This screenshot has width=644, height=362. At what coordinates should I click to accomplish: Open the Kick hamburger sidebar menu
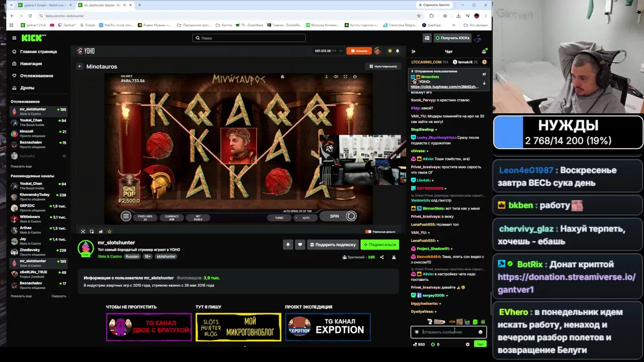14,38
